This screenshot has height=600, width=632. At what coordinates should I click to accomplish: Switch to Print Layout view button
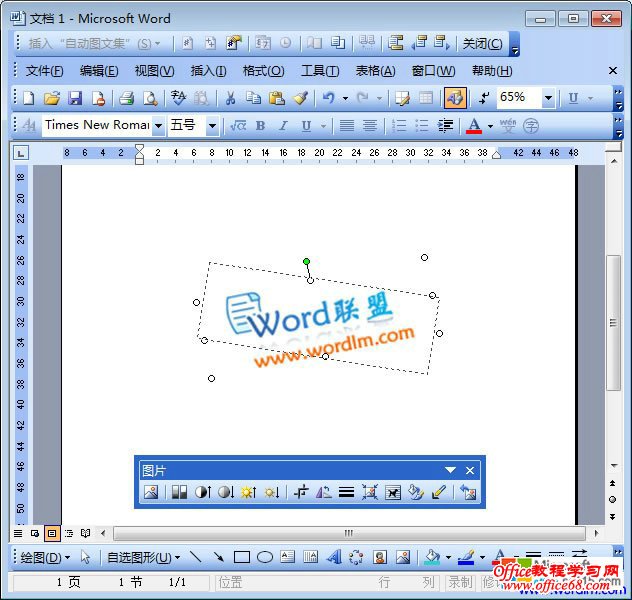[x=52, y=534]
